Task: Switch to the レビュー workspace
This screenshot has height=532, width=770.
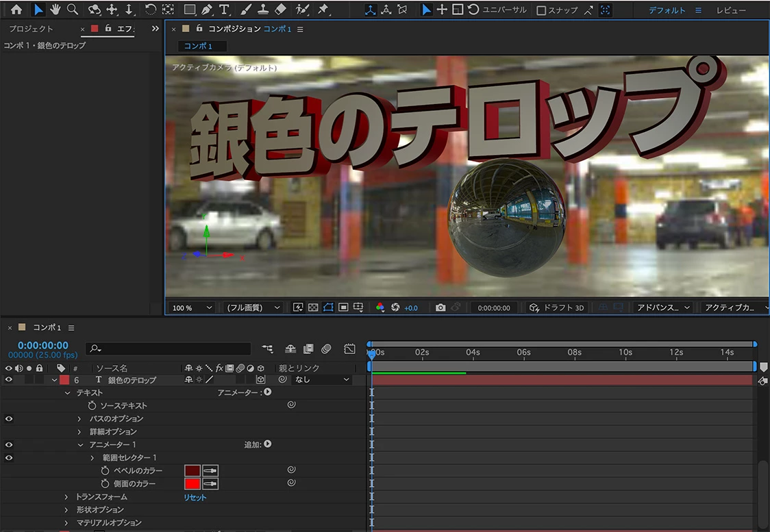Action: [x=731, y=10]
